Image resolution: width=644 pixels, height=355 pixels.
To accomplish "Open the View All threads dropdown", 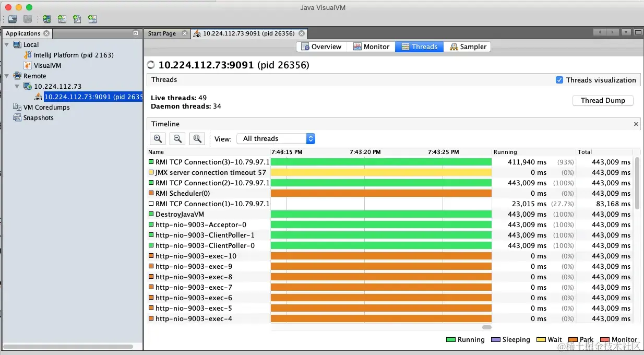I will [276, 138].
